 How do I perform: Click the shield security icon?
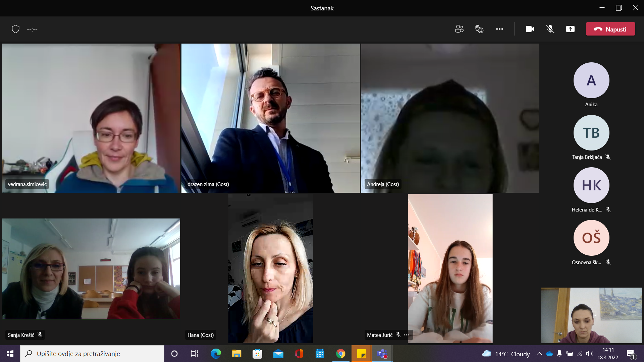(x=15, y=29)
